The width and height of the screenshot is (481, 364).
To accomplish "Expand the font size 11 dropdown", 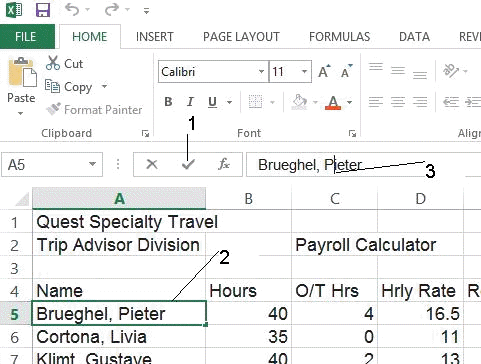I will pyautogui.click(x=304, y=71).
